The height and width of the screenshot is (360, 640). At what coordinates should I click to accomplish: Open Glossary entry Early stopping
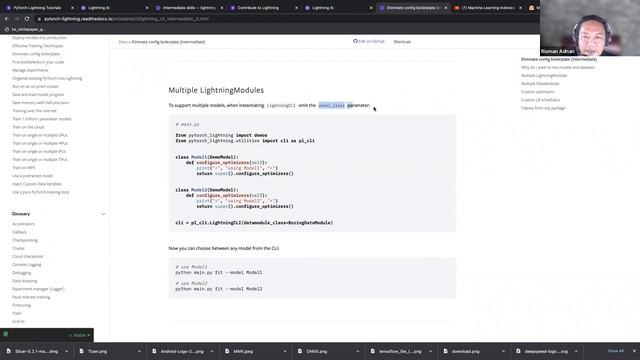point(24,281)
